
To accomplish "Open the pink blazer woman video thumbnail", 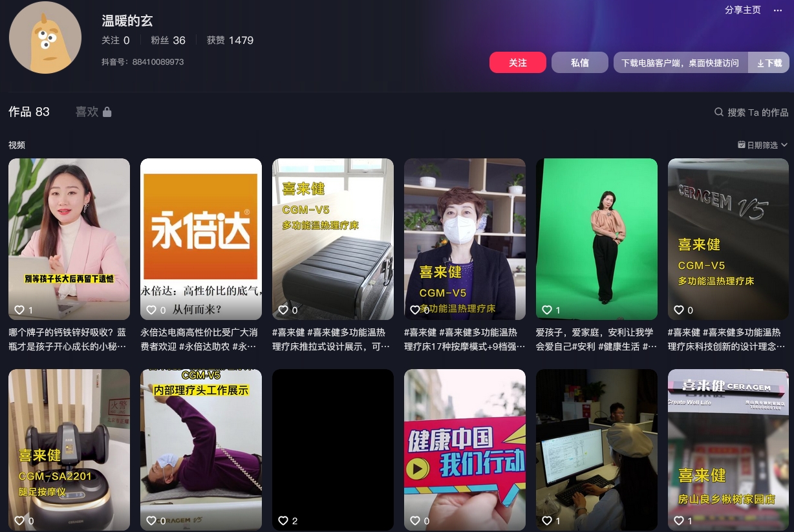I will click(69, 239).
